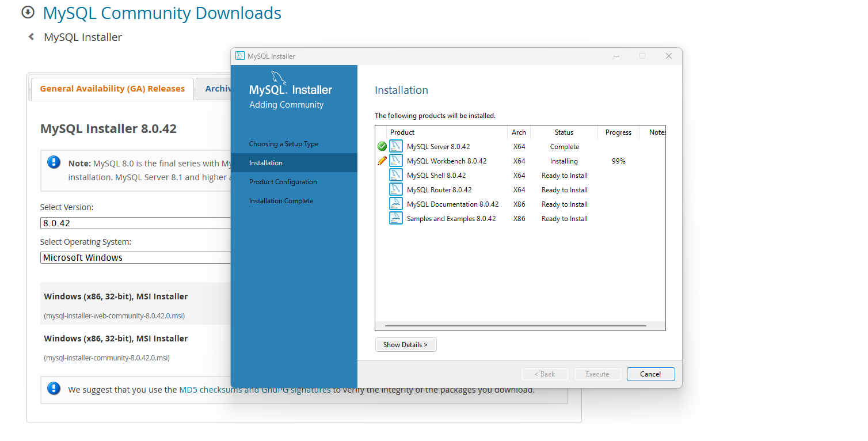Switch to General Availability (GA) Releases tab
The image size is (868, 441).
point(112,89)
